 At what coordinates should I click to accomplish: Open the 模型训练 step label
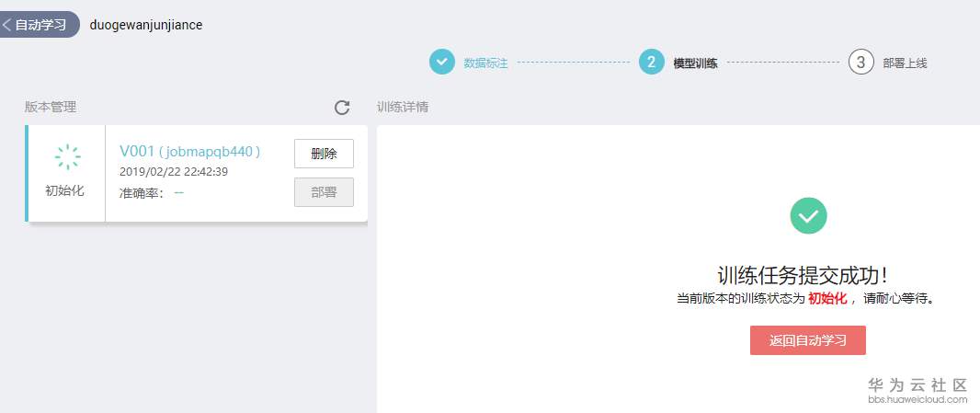click(695, 63)
